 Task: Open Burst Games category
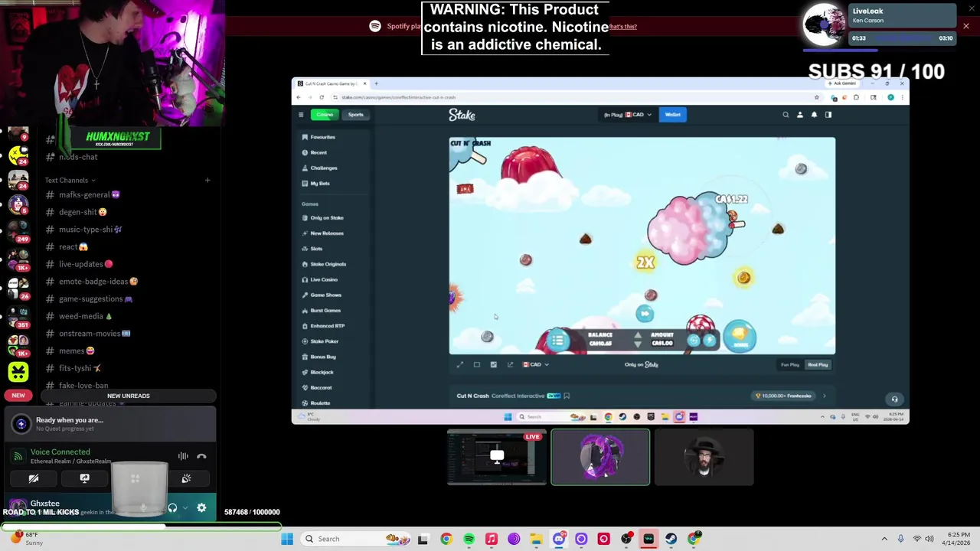tap(322, 311)
